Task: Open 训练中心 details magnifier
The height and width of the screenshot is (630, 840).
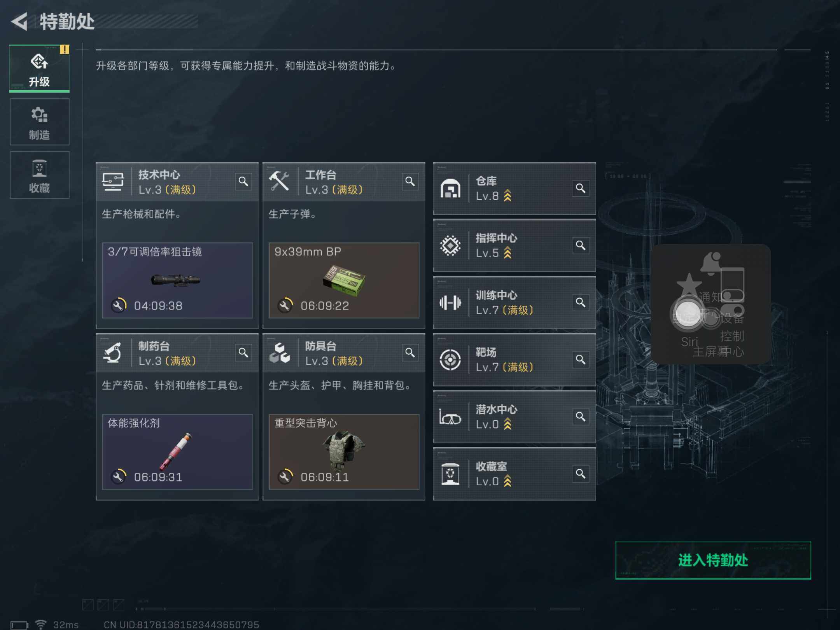Action: (581, 303)
